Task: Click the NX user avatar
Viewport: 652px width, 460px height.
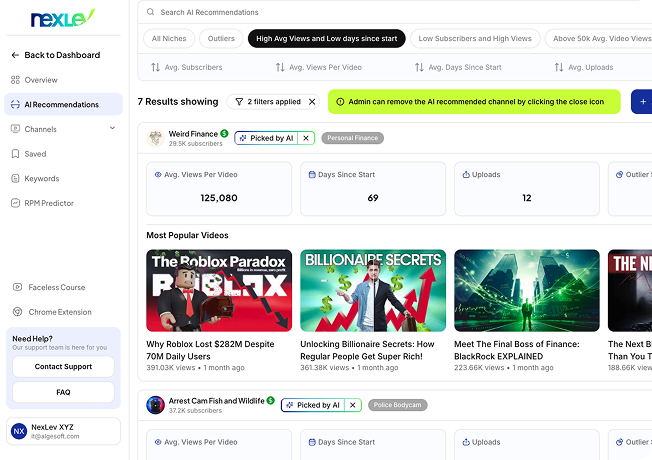Action: 19,431
